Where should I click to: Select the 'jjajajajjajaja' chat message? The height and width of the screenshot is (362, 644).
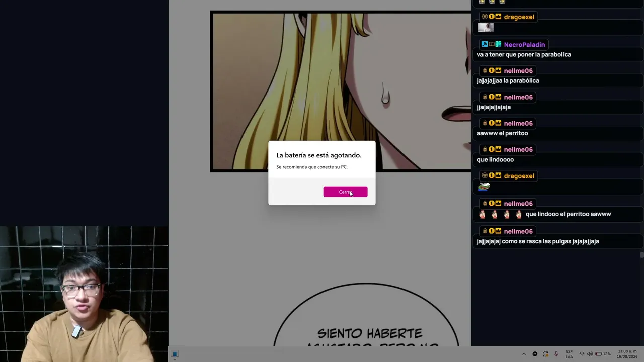pos(494,107)
